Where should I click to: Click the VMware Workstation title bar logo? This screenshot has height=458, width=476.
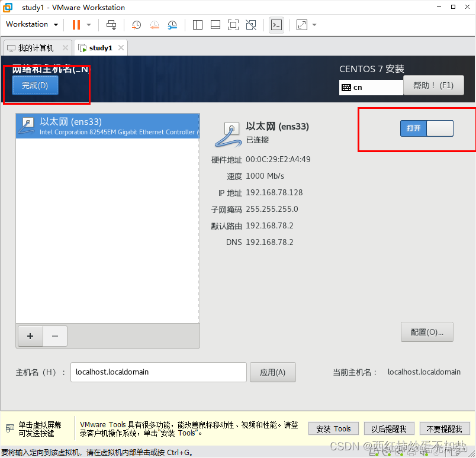coord(8,7)
